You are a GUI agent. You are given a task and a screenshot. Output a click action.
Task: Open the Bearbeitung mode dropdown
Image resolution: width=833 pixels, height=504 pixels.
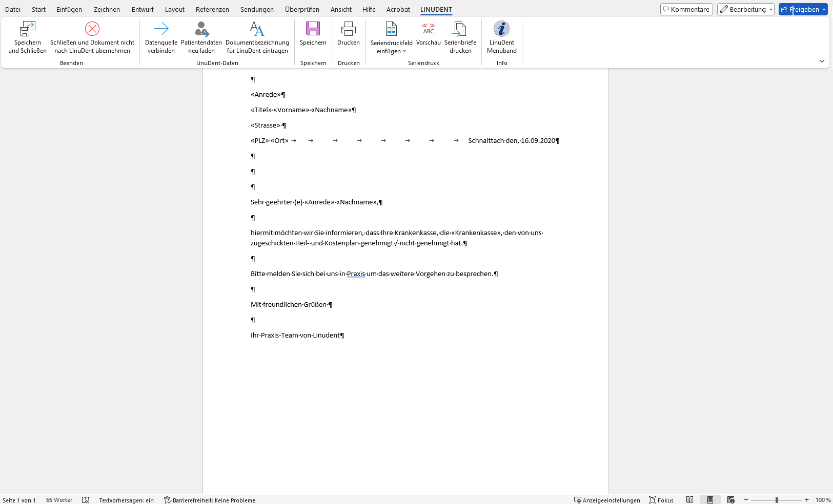tap(745, 9)
